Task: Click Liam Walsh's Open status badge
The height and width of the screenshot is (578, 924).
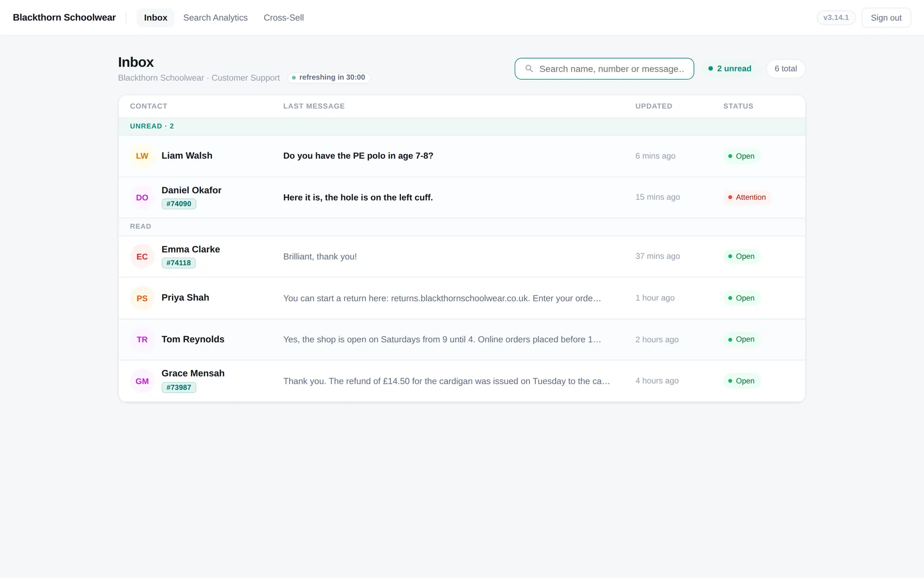Action: [742, 156]
